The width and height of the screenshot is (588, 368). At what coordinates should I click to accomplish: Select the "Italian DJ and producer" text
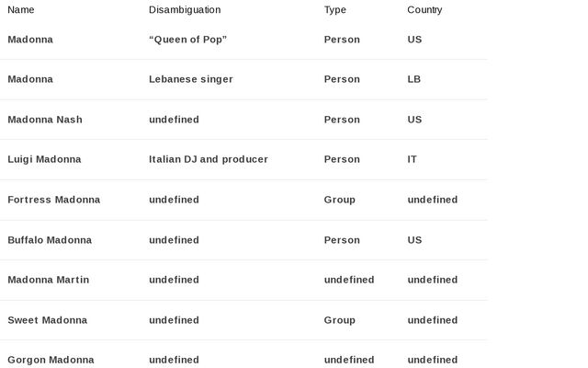[209, 159]
